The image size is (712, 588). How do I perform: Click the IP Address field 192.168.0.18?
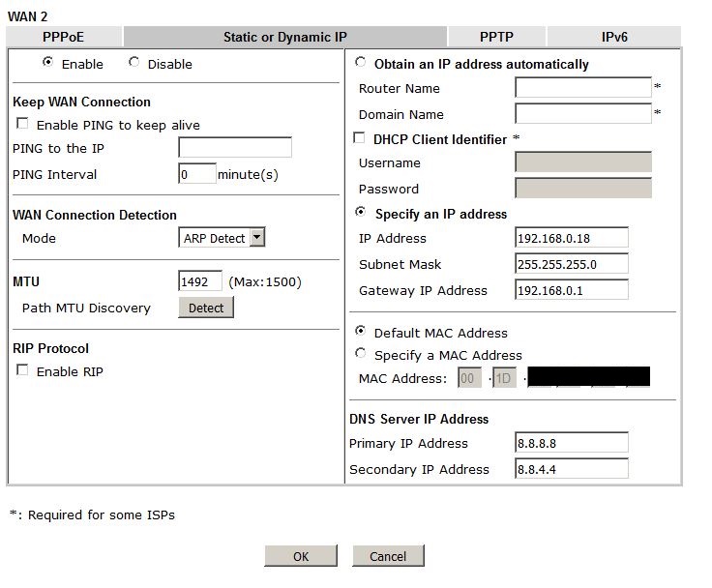pyautogui.click(x=572, y=238)
